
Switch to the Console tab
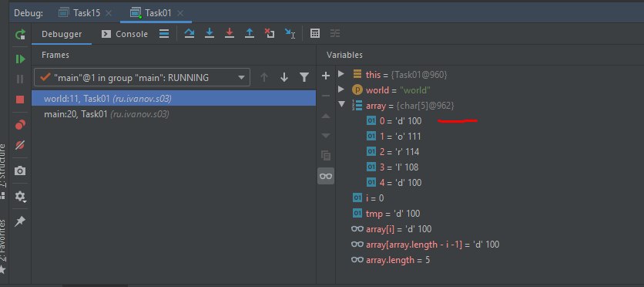point(125,34)
